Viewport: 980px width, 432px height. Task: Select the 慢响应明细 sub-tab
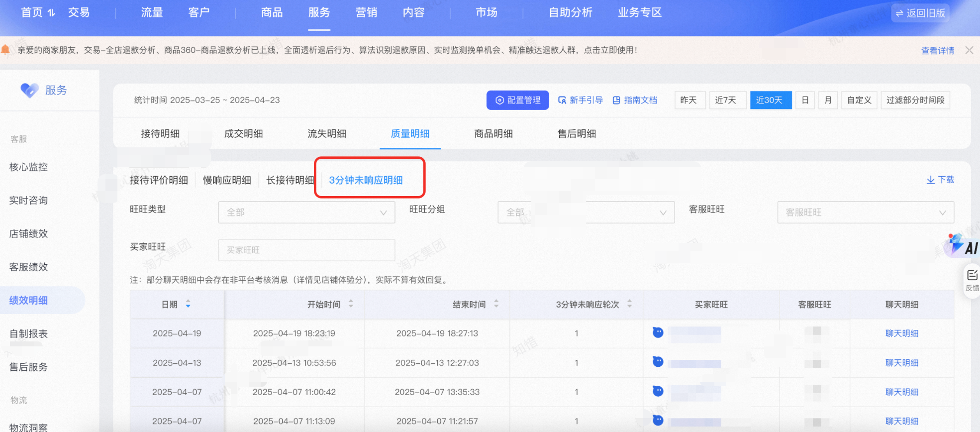[227, 180]
